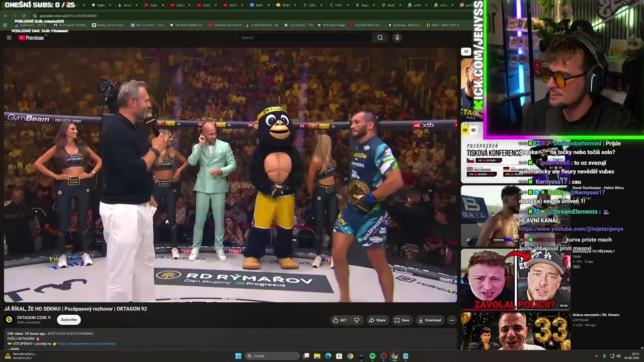Click the #OKTAGON hashtag
Image resolution: width=644 pixels, height=362 pixels.
[56, 333]
